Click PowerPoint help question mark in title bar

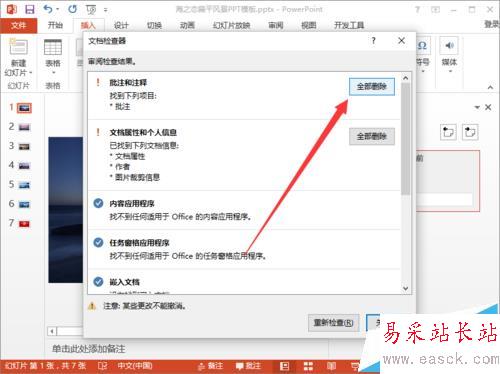(x=417, y=10)
